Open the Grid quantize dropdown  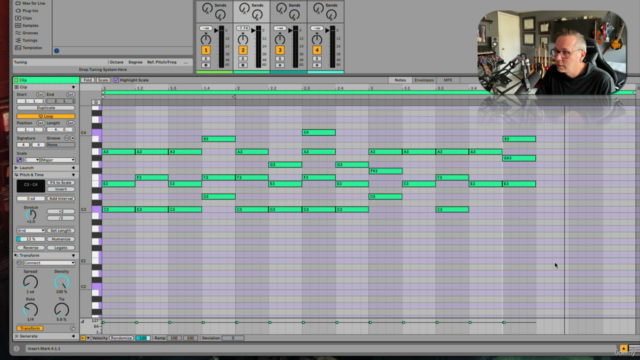(x=31, y=231)
